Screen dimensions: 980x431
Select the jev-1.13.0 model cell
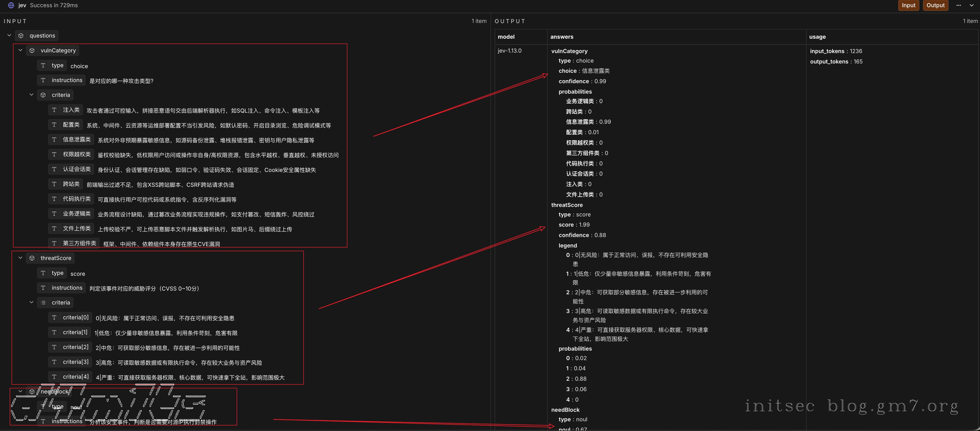pyautogui.click(x=509, y=51)
